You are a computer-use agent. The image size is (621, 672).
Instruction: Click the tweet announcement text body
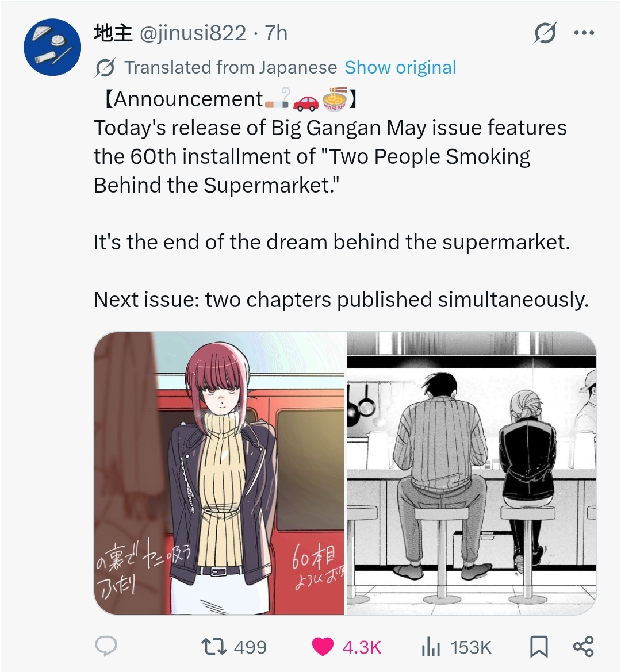(341, 199)
